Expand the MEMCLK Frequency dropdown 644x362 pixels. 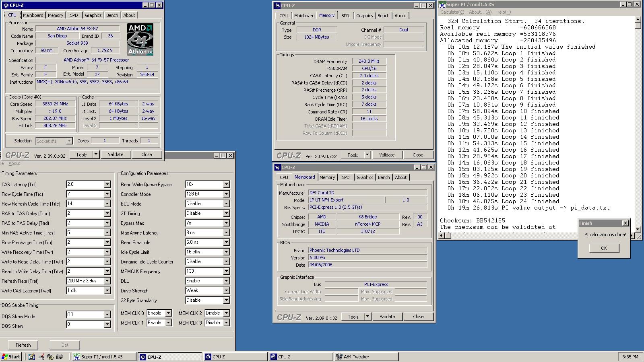click(226, 271)
